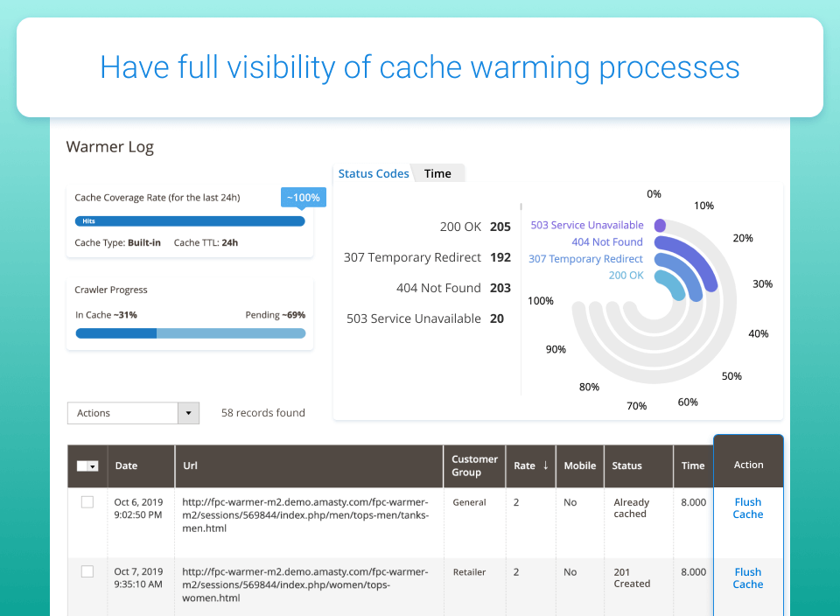Click the Cache Coverage Rate hits bar
840x616 pixels.
190,221
